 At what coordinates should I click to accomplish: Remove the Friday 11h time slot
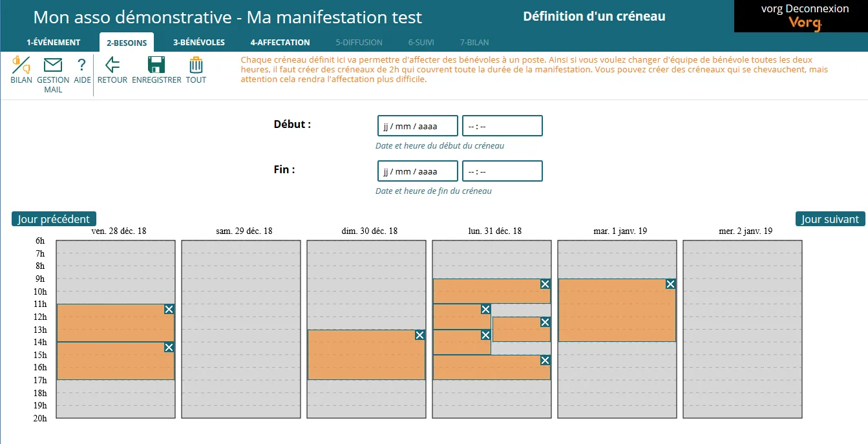coord(169,310)
